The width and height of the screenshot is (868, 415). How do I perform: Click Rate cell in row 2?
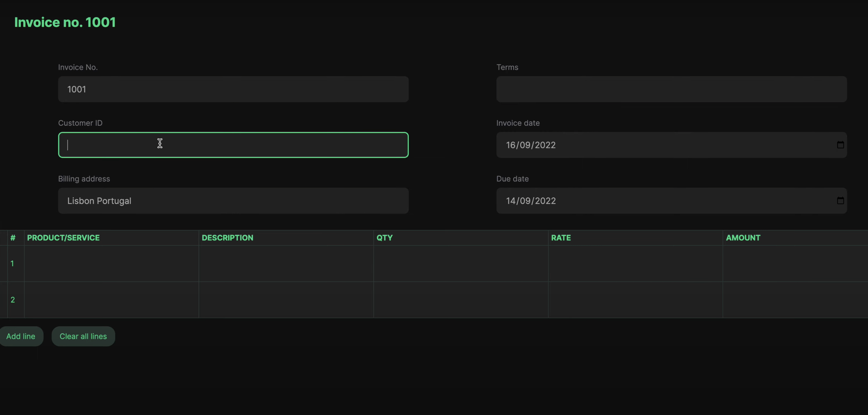tap(635, 300)
